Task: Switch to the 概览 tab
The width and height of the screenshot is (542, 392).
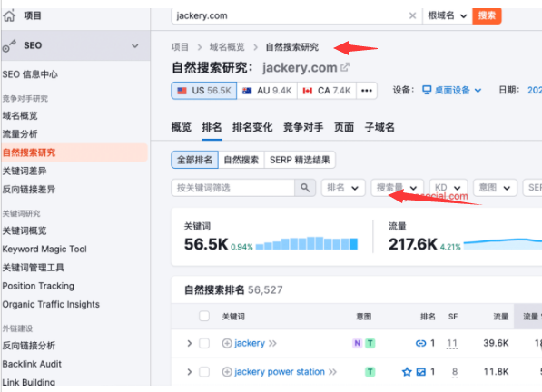Action: 182,127
